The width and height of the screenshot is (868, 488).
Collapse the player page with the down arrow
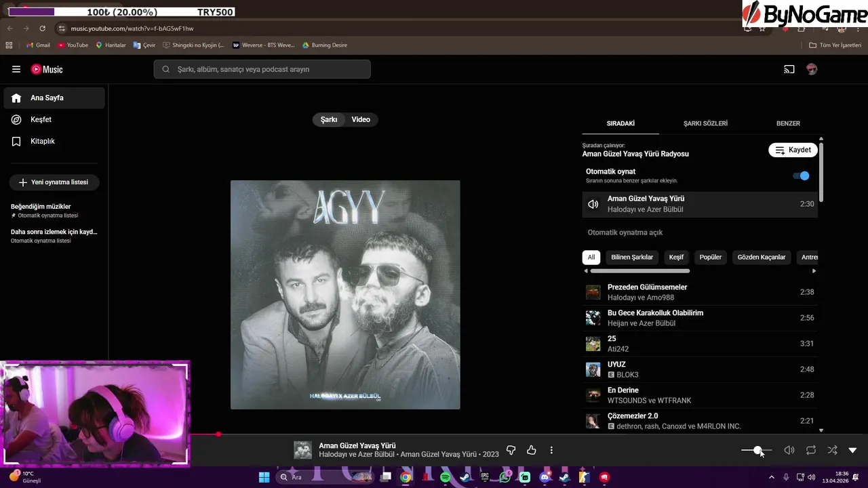tap(853, 450)
